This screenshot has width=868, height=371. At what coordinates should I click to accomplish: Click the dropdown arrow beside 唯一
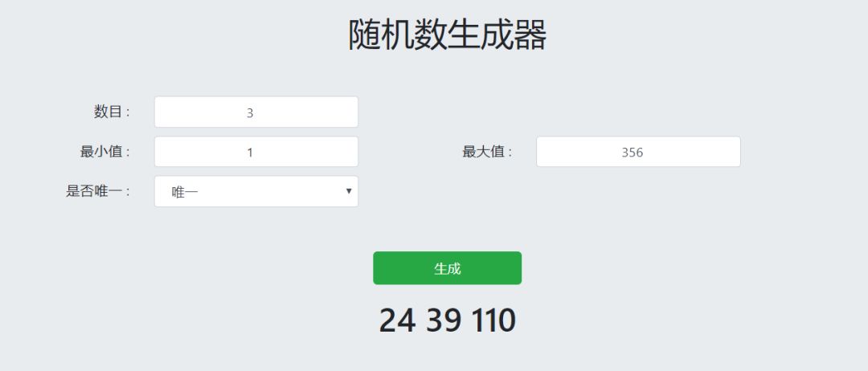349,191
